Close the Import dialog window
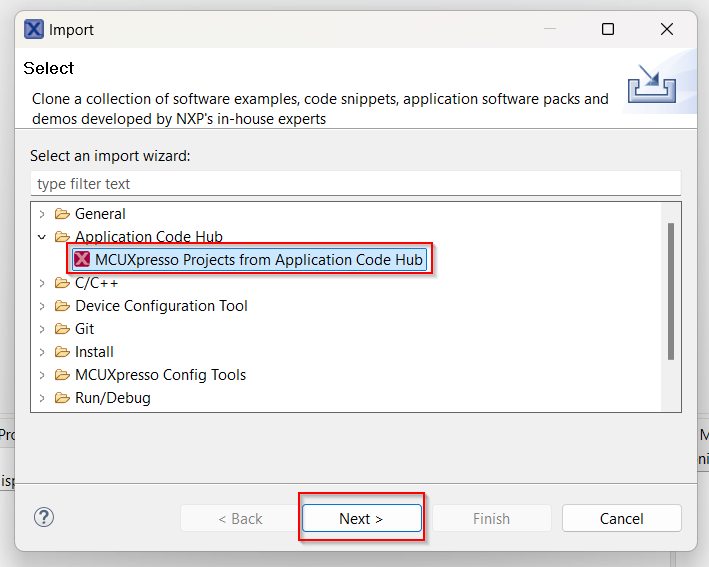Viewport: 709px width, 567px height. click(x=667, y=29)
